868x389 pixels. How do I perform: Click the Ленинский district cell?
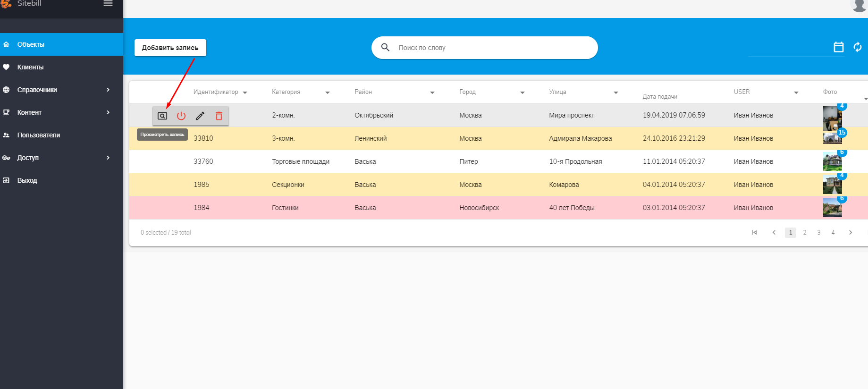(x=371, y=138)
